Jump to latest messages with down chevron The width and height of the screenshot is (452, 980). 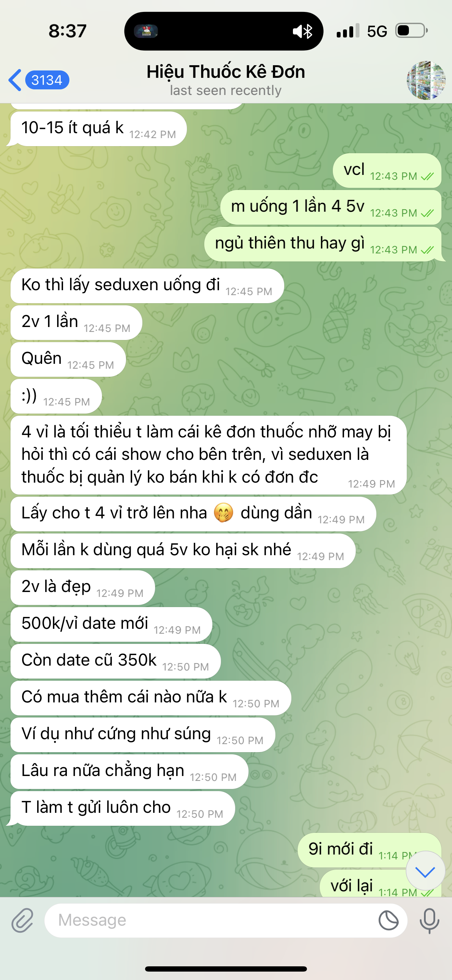pyautogui.click(x=425, y=871)
